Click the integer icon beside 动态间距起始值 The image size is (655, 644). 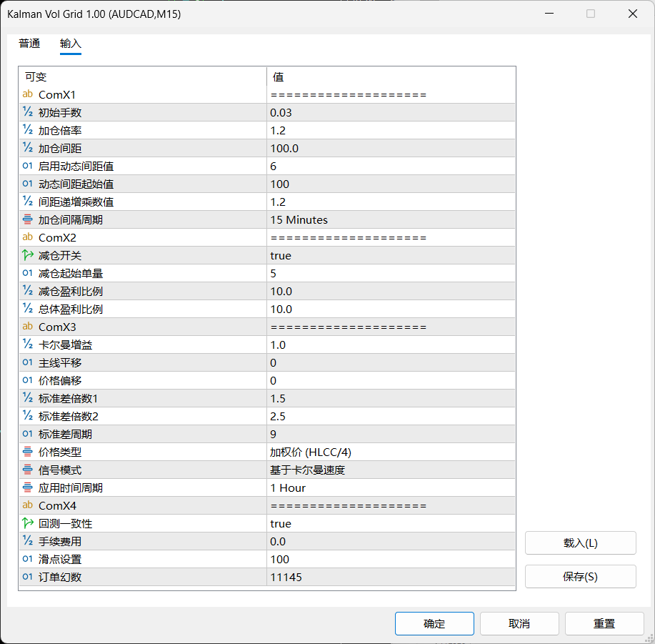coord(28,184)
